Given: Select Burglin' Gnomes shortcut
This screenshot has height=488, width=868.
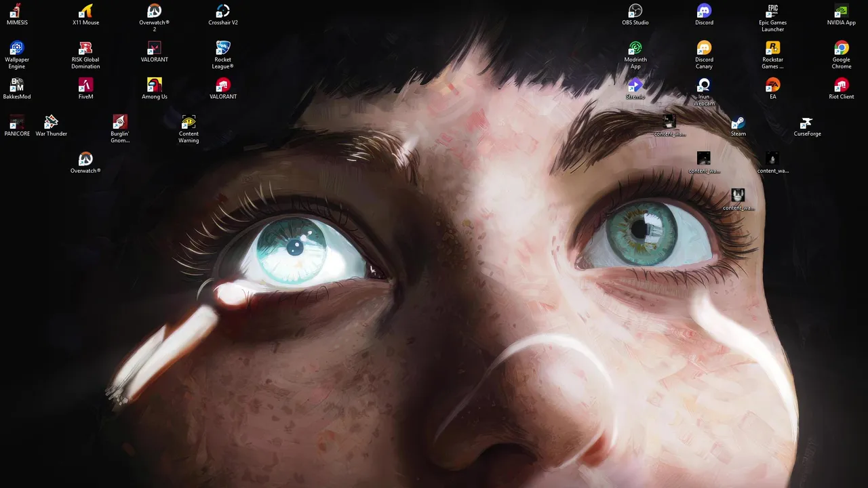Looking at the screenshot, I should click(x=120, y=129).
